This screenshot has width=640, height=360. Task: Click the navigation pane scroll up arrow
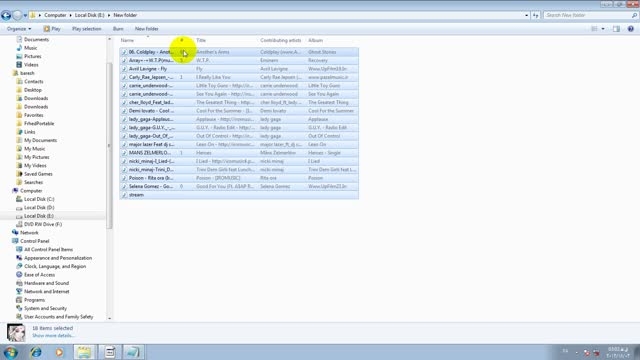109,39
